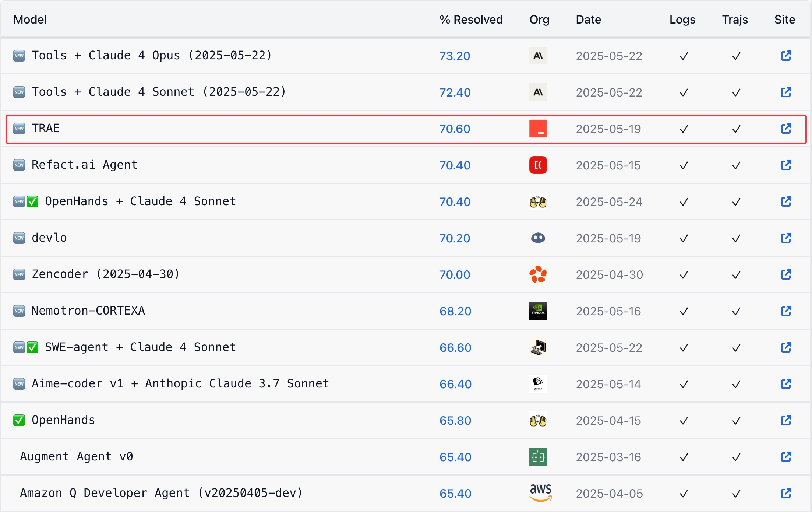Select model name 'Refact.ai Agent'
This screenshot has width=812, height=512.
(x=84, y=165)
